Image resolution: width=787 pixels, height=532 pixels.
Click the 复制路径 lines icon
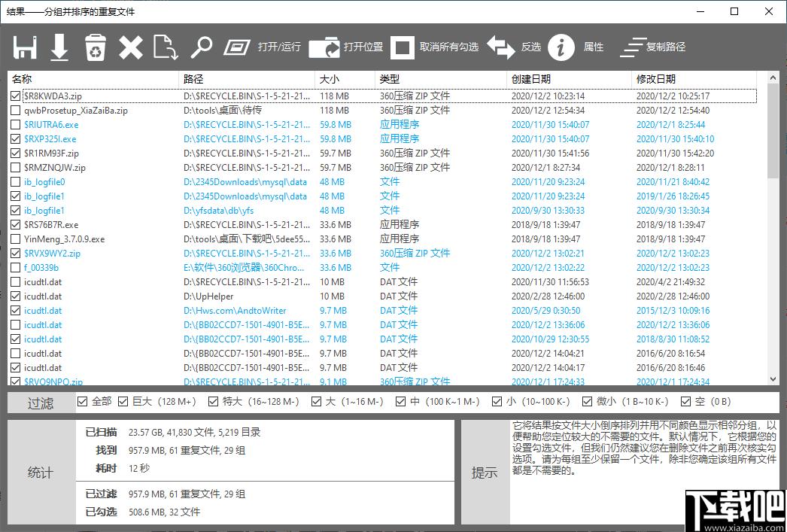coord(632,47)
